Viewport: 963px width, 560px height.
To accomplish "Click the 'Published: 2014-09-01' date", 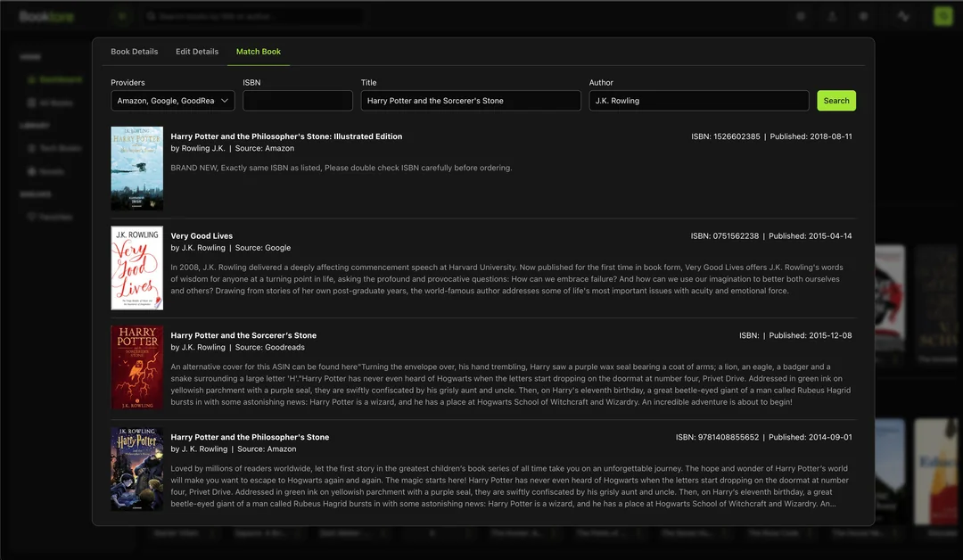I will click(810, 437).
